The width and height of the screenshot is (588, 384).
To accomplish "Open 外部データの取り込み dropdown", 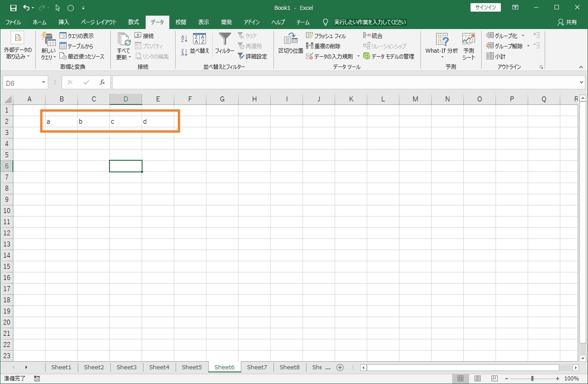I will click(18, 47).
